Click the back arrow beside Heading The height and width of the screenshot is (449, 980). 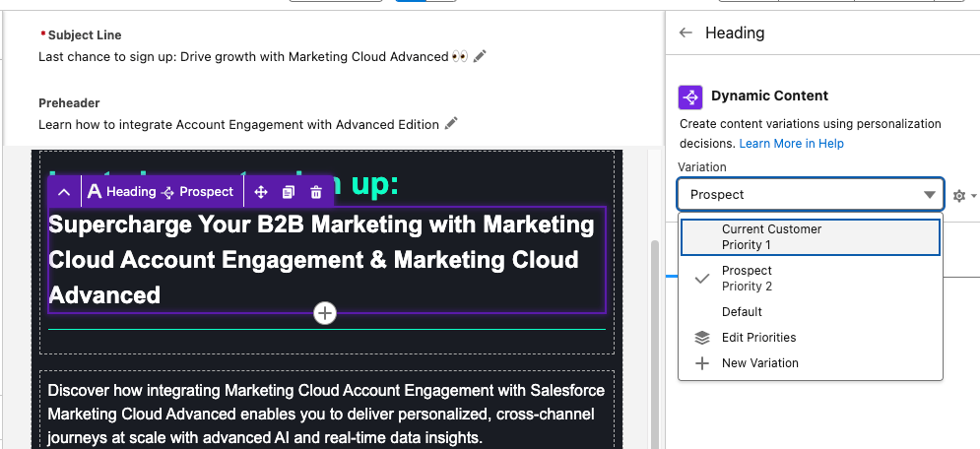pyautogui.click(x=686, y=32)
